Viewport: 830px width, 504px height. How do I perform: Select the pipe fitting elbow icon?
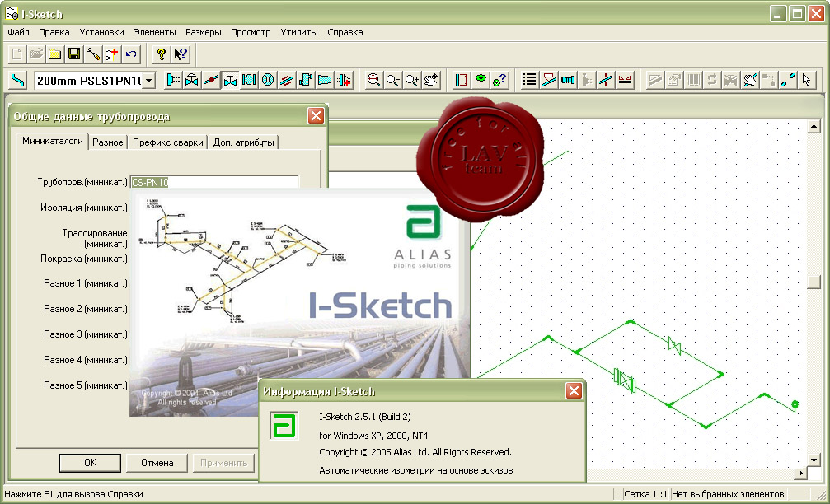tap(306, 81)
